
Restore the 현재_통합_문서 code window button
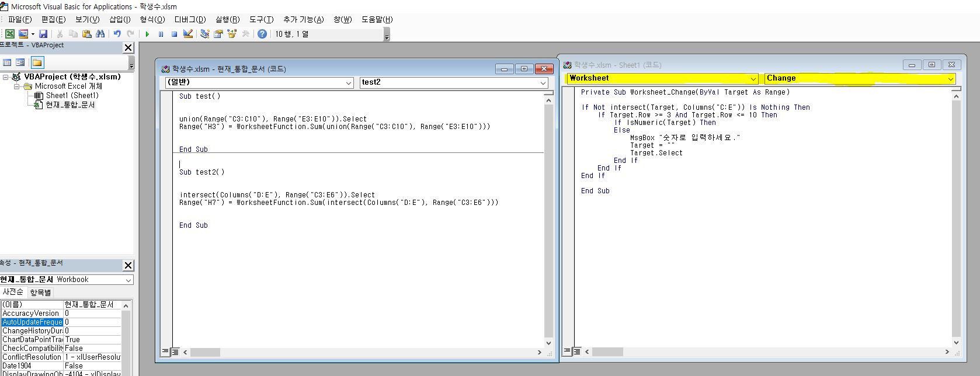(x=524, y=69)
